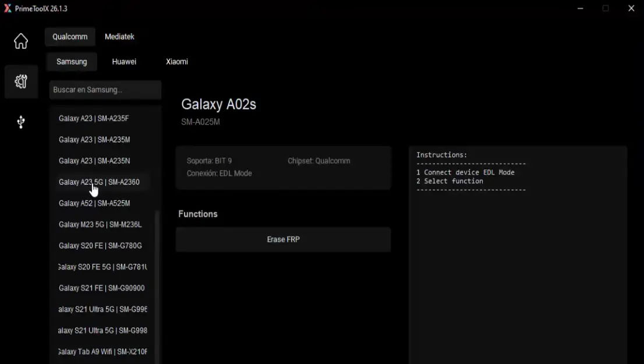This screenshot has height=364, width=644.
Task: Select the gear service tools sidebar icon
Action: [x=21, y=82]
